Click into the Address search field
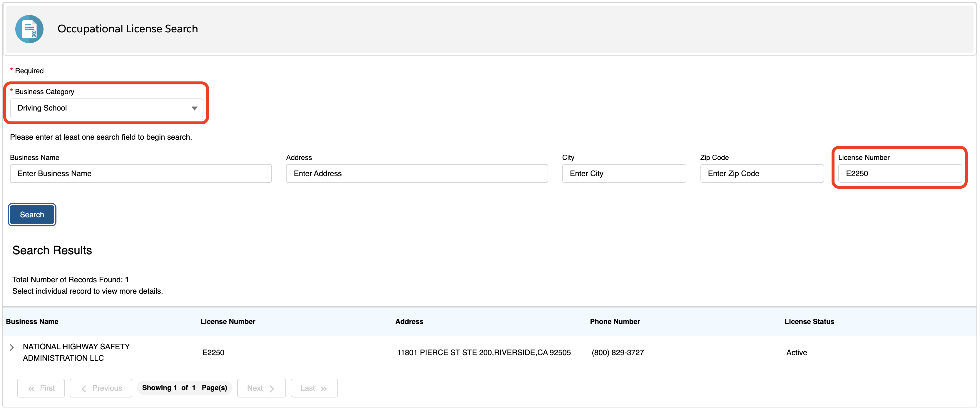The width and height of the screenshot is (980, 411). [x=417, y=173]
